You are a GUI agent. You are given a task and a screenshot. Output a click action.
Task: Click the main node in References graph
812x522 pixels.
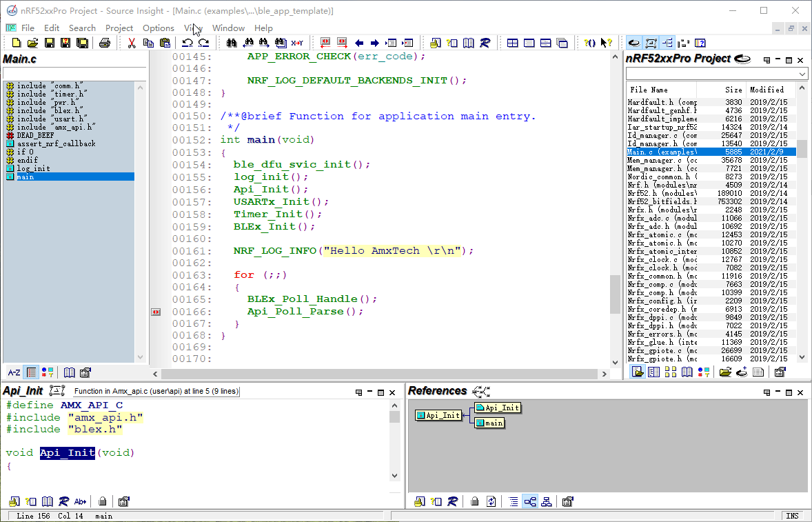[x=489, y=423]
